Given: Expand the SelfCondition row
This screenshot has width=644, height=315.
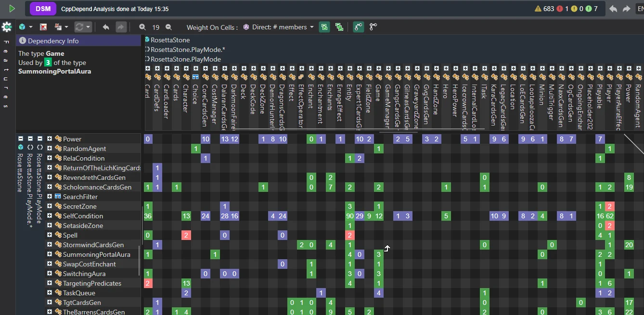Looking at the screenshot, I should tap(49, 216).
